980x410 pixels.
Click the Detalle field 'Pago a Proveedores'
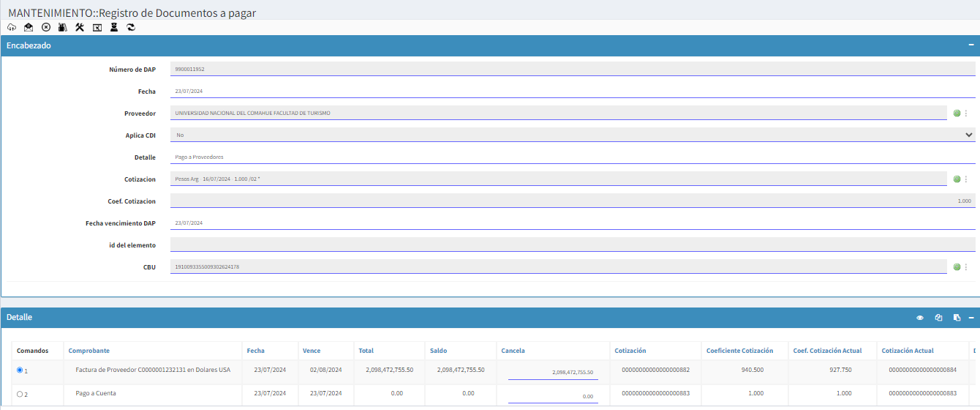(573, 157)
